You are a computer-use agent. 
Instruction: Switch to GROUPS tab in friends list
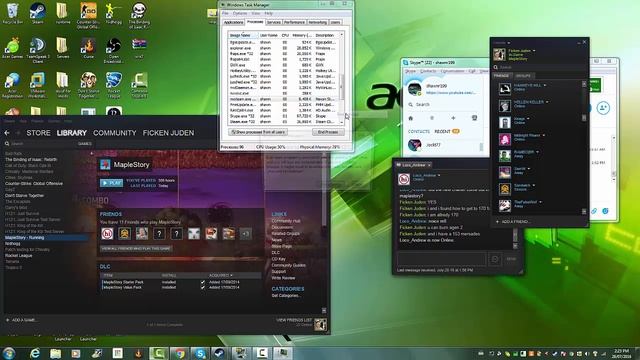click(x=523, y=76)
